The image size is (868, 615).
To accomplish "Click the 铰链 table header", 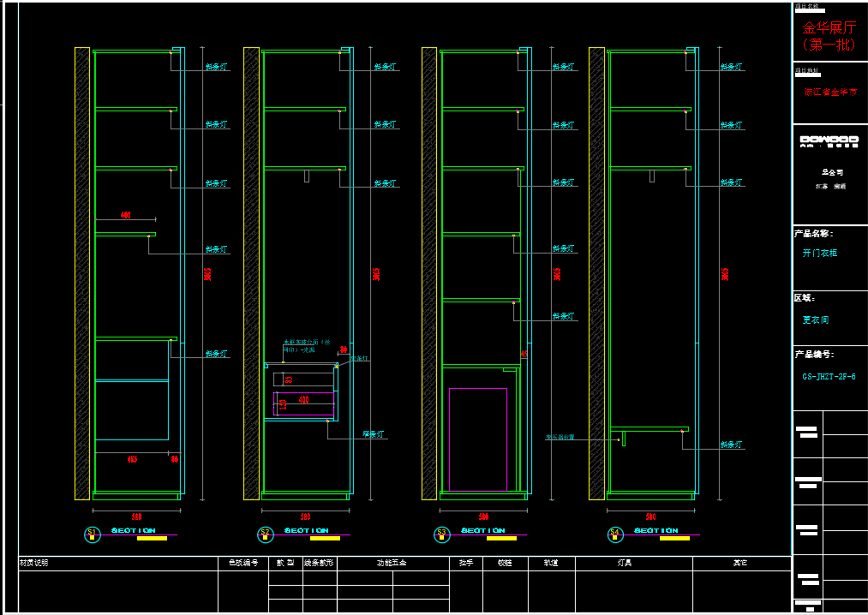I will [505, 563].
